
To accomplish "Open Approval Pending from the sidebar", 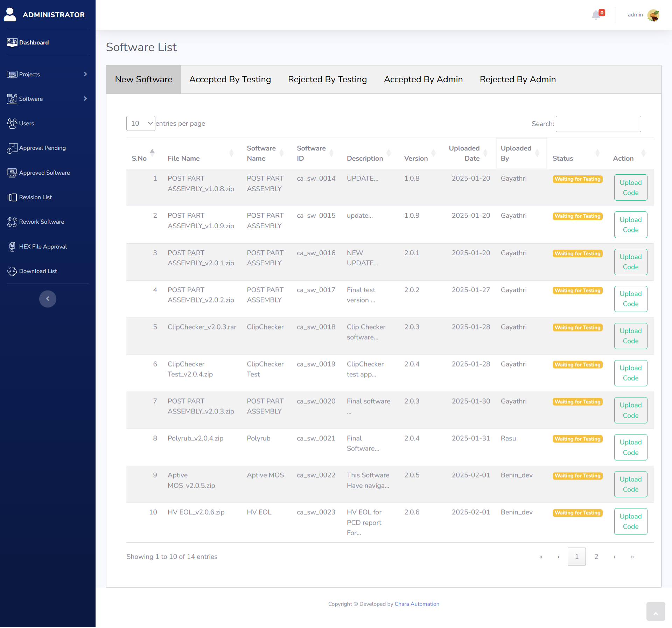I will (42, 148).
